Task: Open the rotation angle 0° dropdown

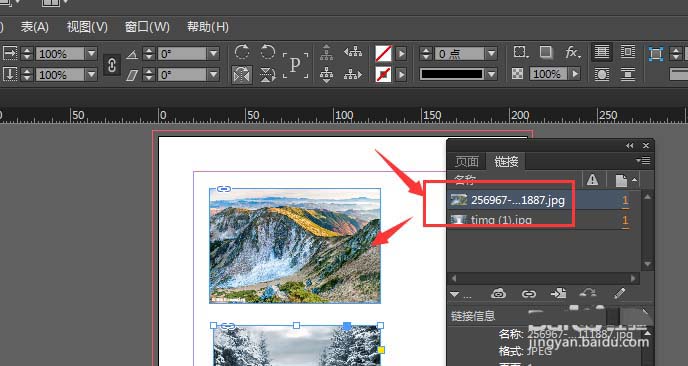Action: [x=214, y=54]
